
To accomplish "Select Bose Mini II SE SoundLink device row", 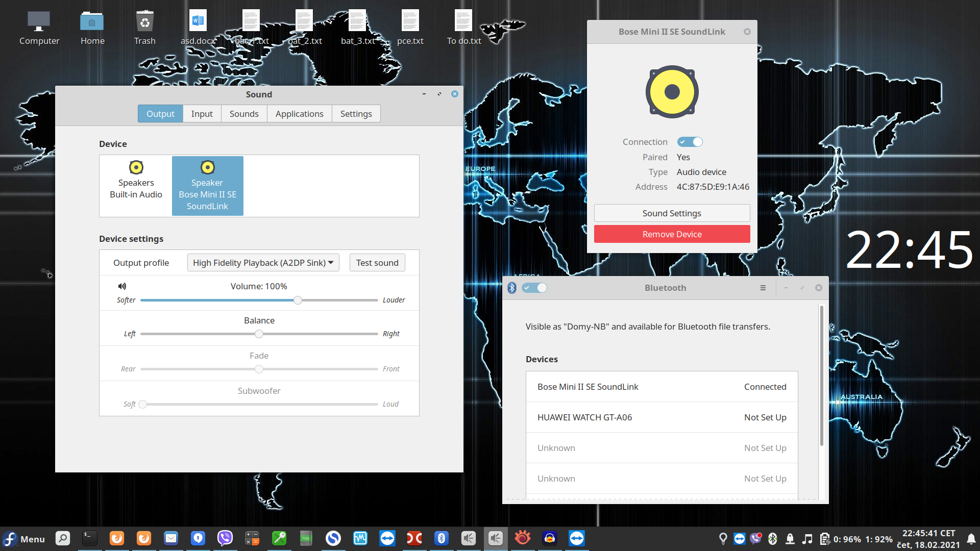I will point(662,387).
